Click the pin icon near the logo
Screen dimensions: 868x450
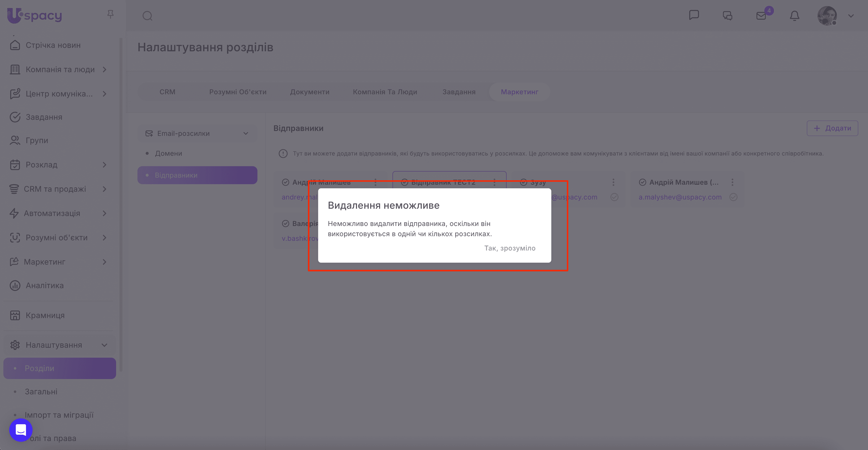coord(110,14)
